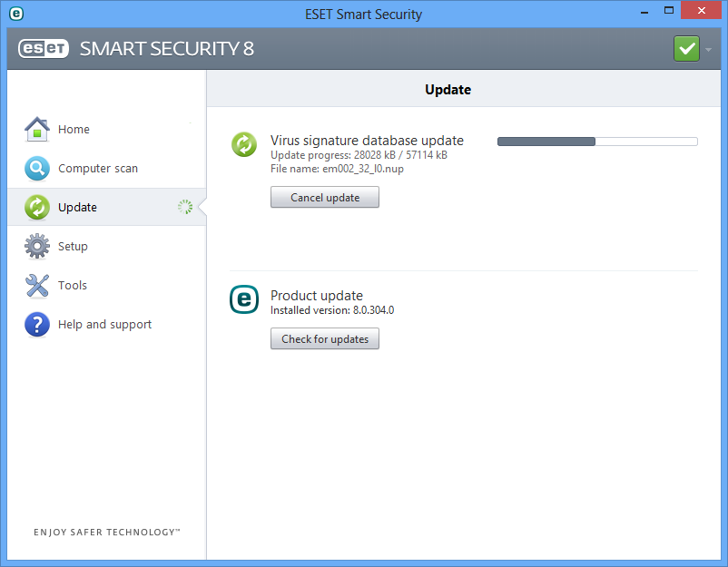Open the Home menu item
This screenshot has width=728, height=567.
tap(74, 130)
